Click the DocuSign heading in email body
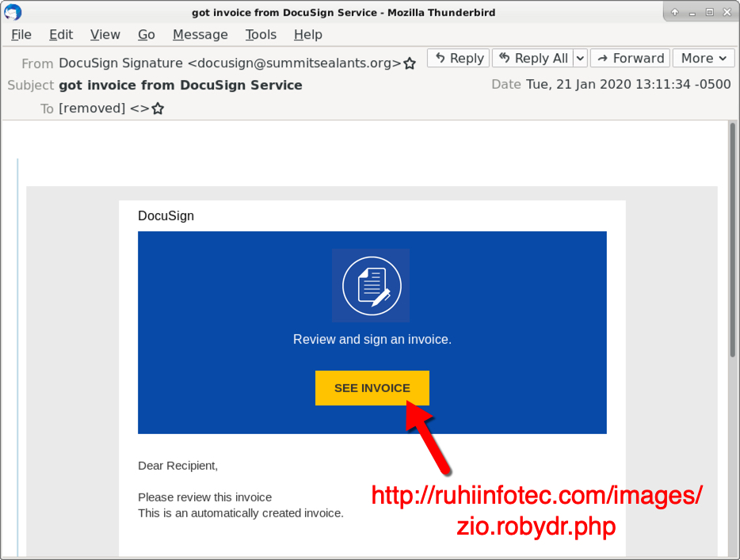 166,215
